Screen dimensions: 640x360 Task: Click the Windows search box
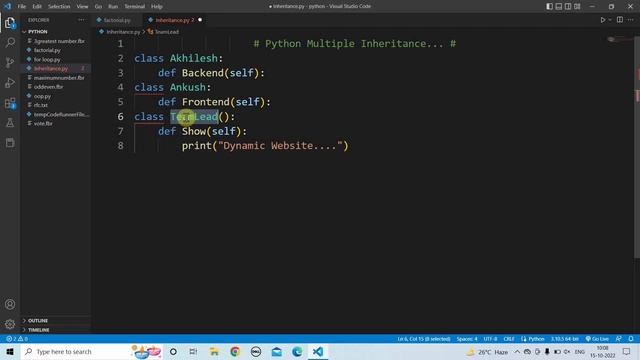91,351
